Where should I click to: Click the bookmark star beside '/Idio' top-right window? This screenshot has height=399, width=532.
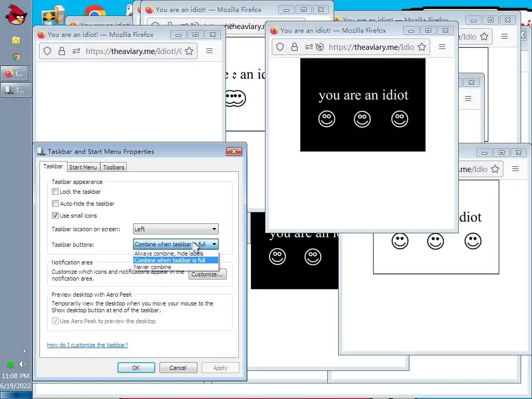coord(484,36)
